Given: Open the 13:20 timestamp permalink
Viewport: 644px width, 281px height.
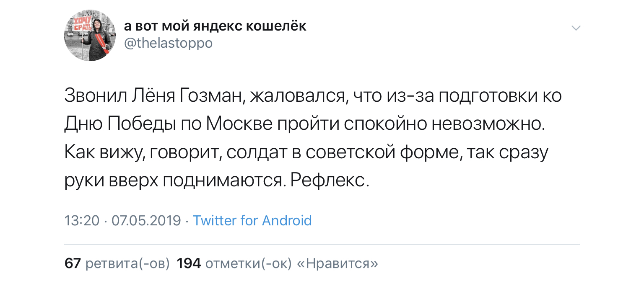Looking at the screenshot, I should 82,220.
